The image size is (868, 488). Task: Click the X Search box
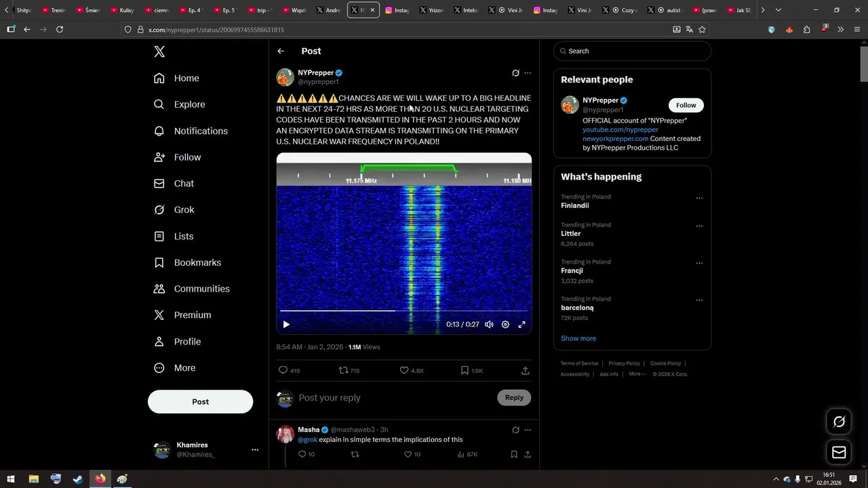click(632, 51)
